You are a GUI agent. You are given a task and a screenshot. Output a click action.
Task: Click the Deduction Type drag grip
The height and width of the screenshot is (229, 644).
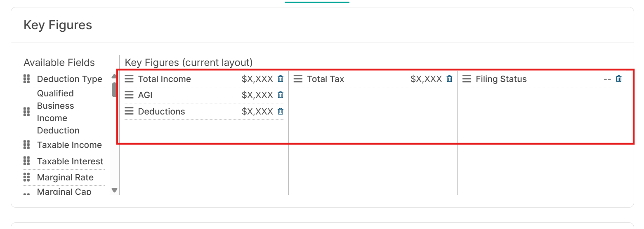pos(27,79)
